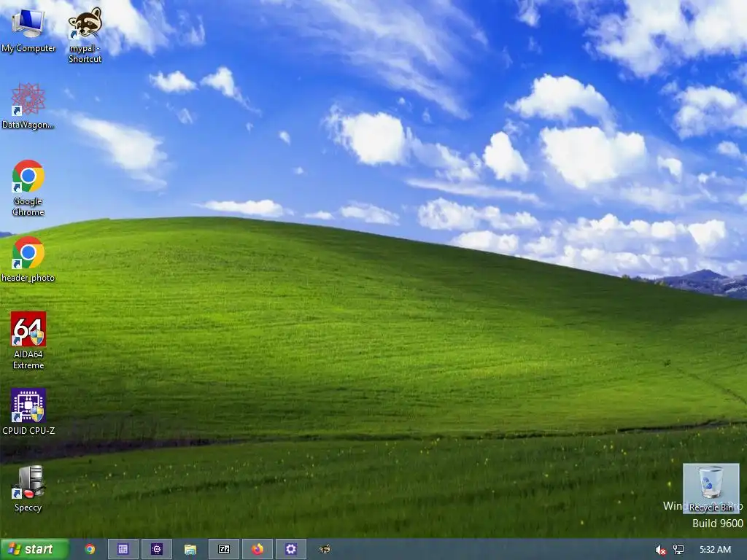Screen dimensions: 747x560
Task: Select the Speccy desktop shortcut
Action: click(x=28, y=489)
